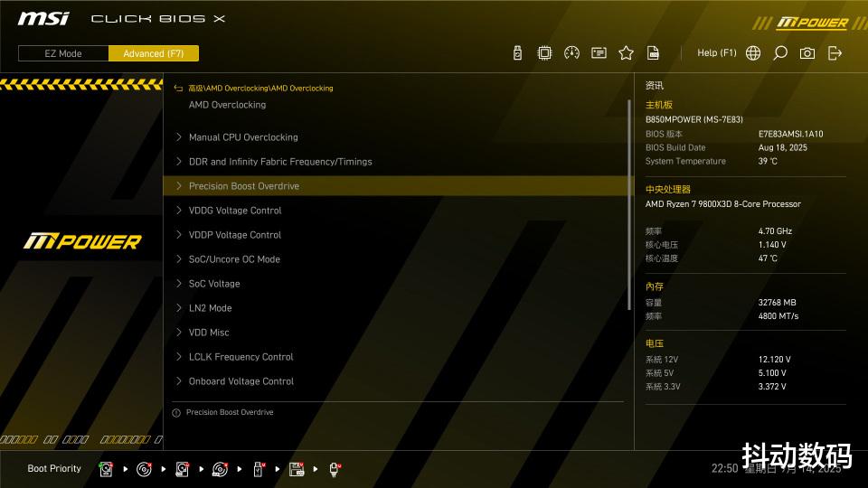Open Help (F1)
Image resolution: width=868 pixels, height=488 pixels.
coord(716,52)
